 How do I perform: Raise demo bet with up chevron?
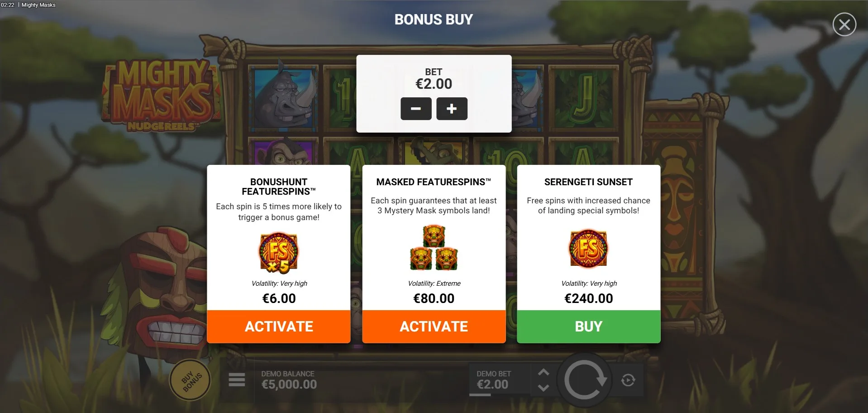[x=544, y=372]
